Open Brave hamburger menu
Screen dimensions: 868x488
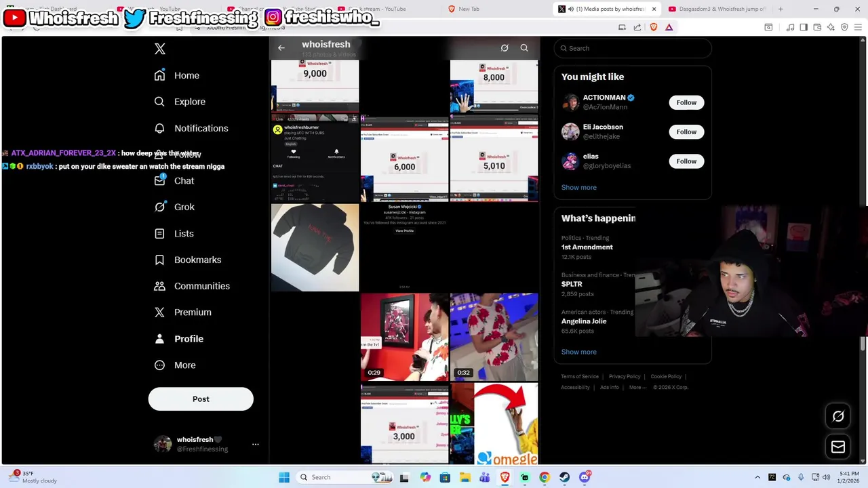858,27
